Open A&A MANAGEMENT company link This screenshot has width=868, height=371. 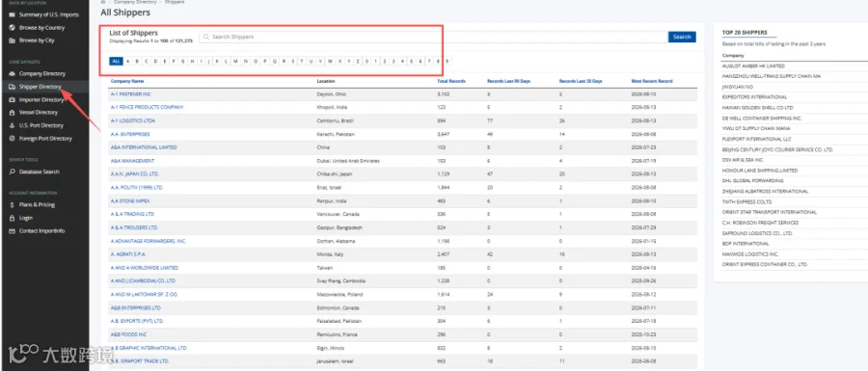click(x=132, y=161)
